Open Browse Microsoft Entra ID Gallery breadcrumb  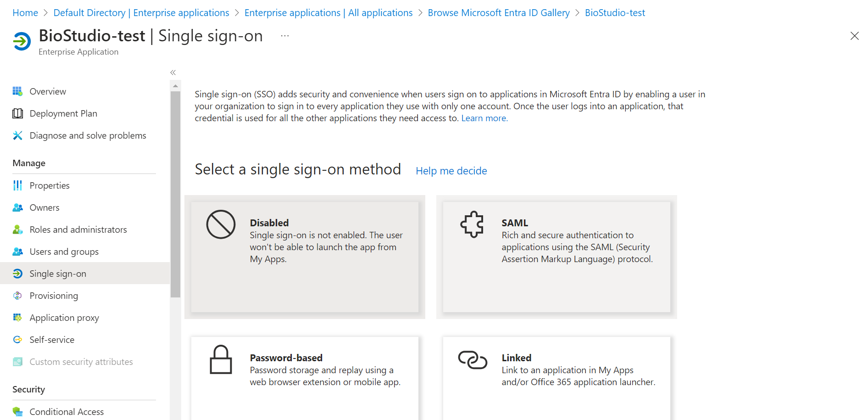(499, 13)
